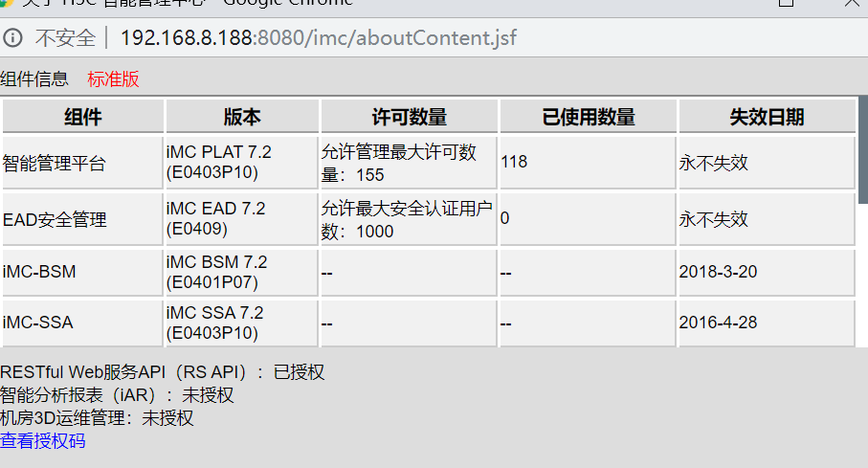Select the iMC-BSM component cell
The height and width of the screenshot is (468, 868).
(83, 272)
